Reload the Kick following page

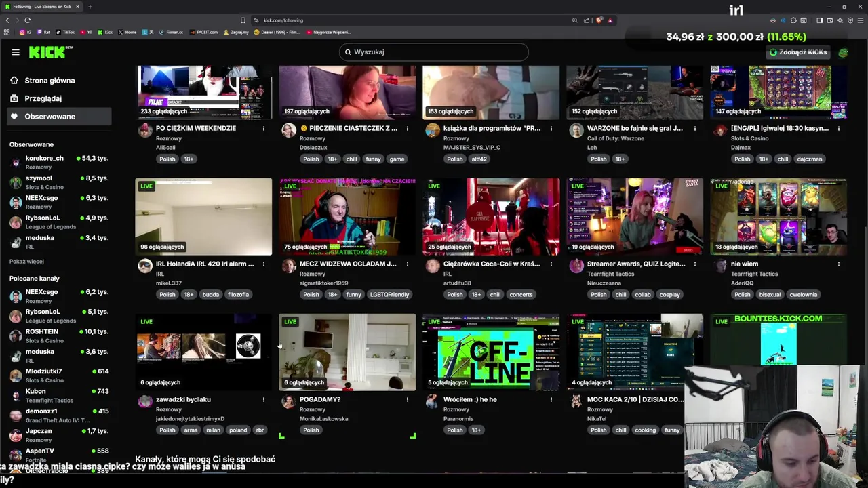[x=28, y=20]
